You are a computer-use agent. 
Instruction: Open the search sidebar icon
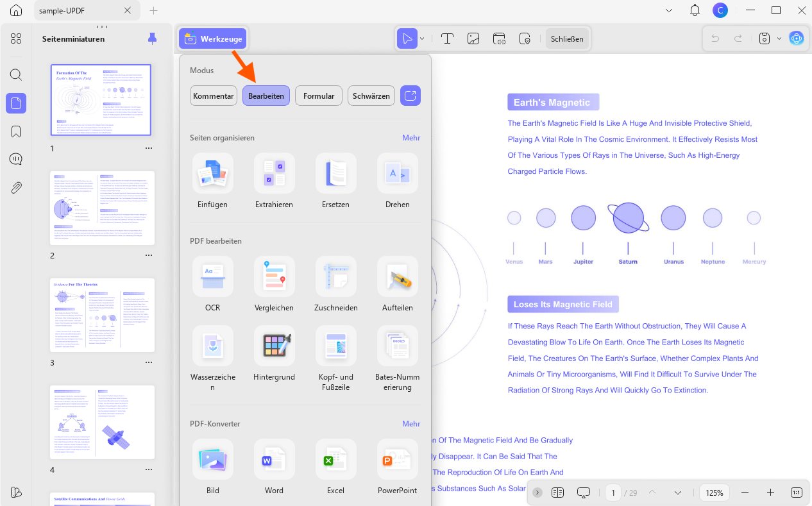pyautogui.click(x=16, y=74)
